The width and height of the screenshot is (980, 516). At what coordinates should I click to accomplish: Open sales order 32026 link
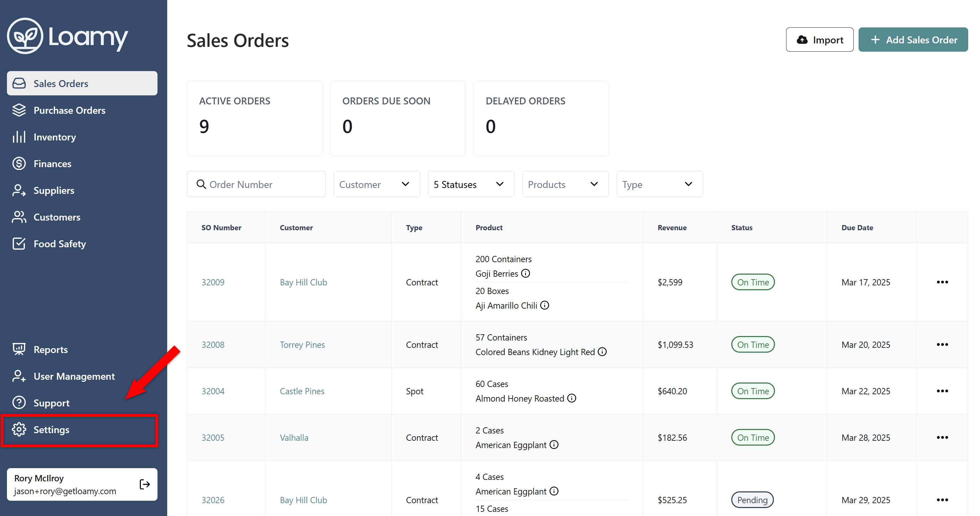pos(213,500)
